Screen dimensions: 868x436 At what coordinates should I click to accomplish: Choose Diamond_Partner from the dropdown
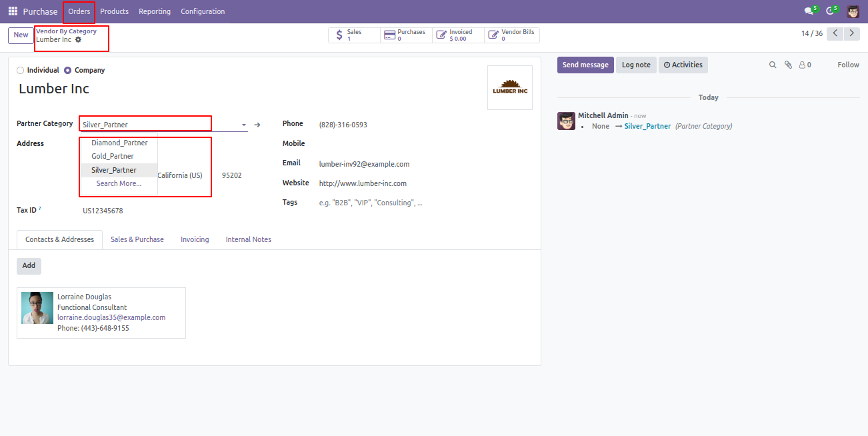point(119,143)
